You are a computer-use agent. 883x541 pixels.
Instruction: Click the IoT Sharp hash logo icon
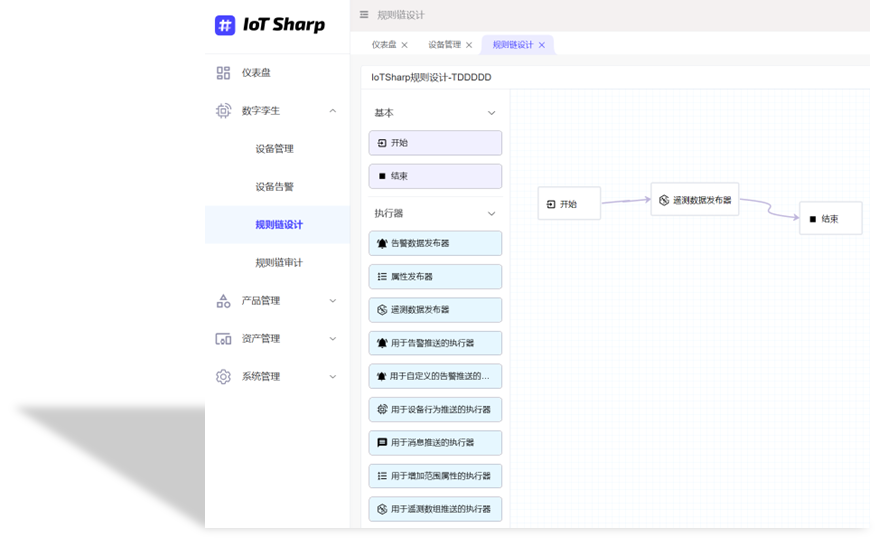[225, 25]
